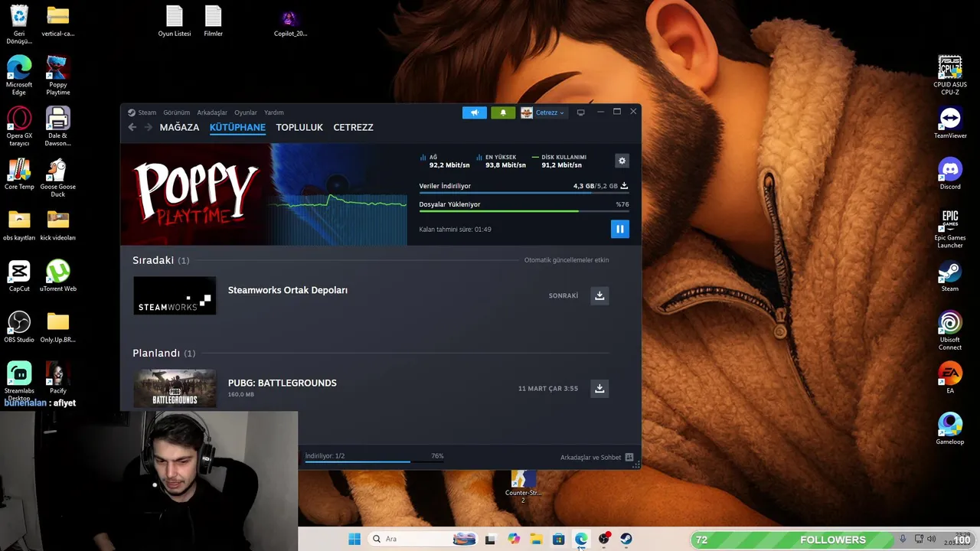Open the Gameloop desktop shortcut
Viewport: 980px width, 551px height.
(950, 429)
